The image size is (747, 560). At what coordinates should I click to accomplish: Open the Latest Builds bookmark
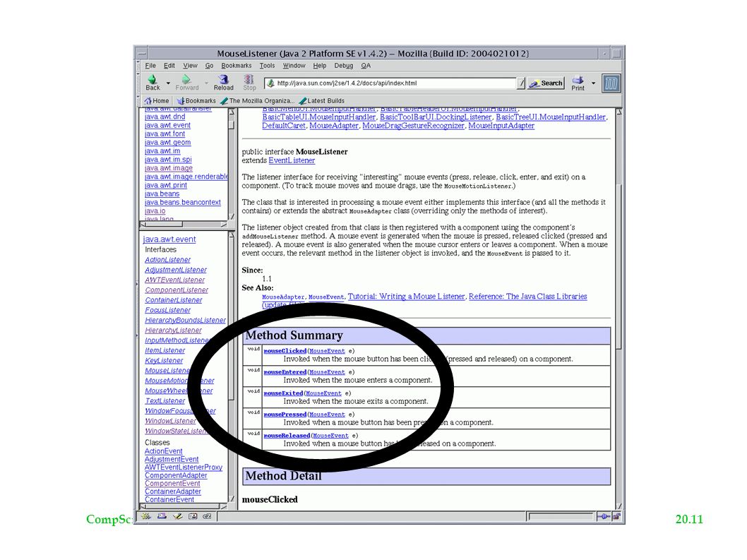coord(321,100)
